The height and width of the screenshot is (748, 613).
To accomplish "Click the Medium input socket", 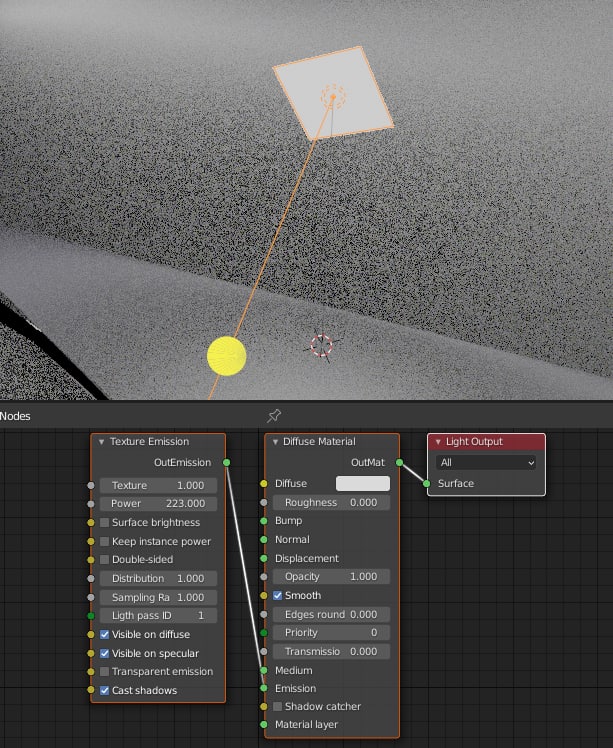I will click(264, 670).
